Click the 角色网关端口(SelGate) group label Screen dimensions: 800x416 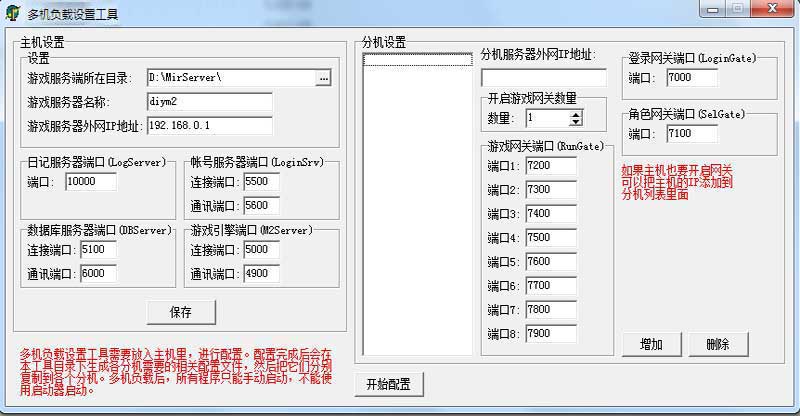687,114
